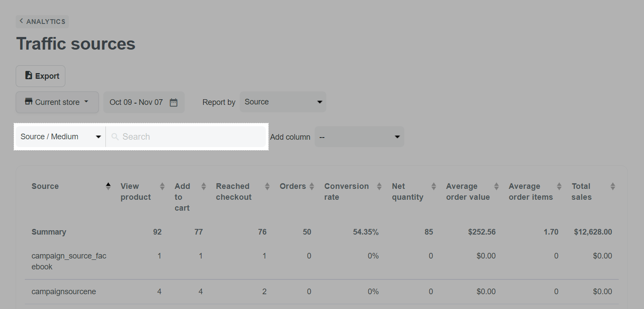
Task: Sort by Source column
Action: [x=108, y=186]
